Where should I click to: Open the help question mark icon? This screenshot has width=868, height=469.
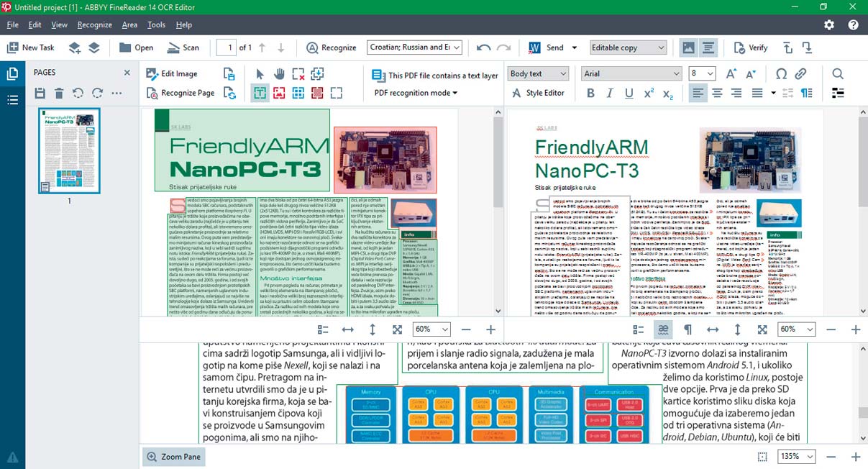tap(853, 24)
